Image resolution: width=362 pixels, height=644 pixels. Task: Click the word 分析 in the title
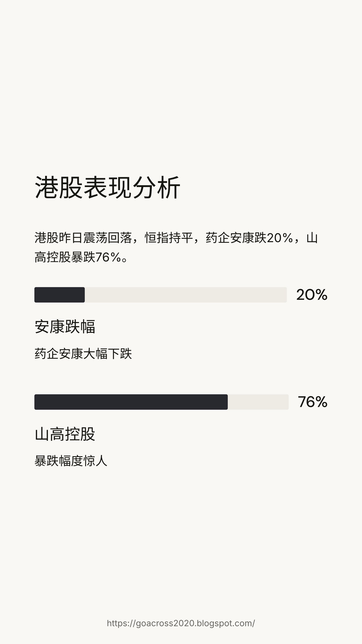(x=156, y=187)
